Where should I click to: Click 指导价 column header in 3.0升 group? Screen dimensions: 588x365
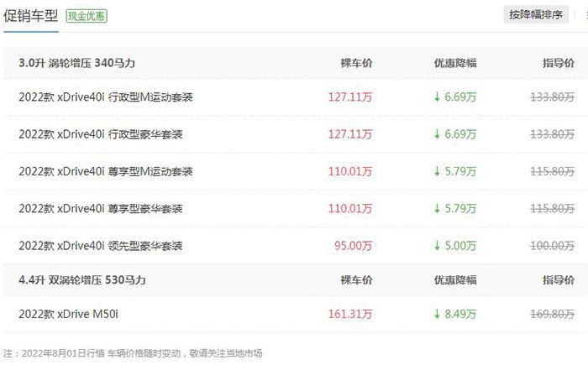(x=559, y=63)
